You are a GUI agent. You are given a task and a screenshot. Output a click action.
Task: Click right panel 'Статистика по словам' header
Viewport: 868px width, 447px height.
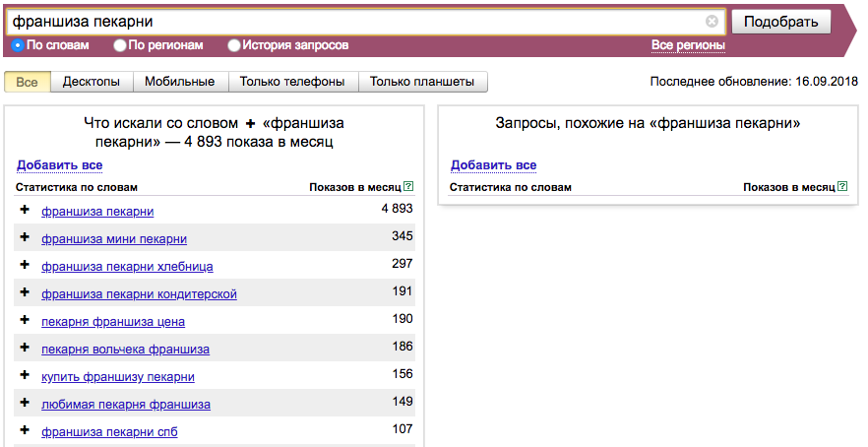pyautogui.click(x=511, y=187)
